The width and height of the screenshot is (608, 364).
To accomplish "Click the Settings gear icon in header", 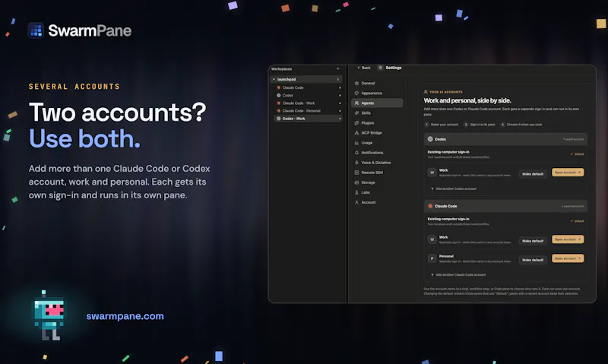I will [381, 68].
